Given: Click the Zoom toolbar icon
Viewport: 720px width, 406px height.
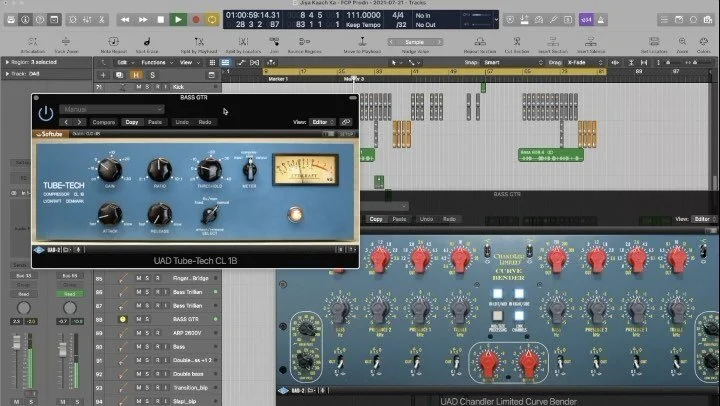Looking at the screenshot, I should tap(682, 42).
